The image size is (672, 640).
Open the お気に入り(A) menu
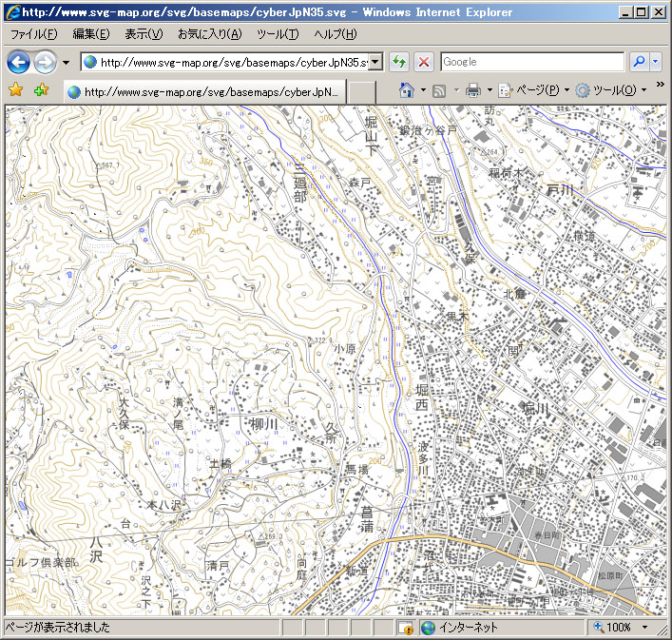pos(209,34)
